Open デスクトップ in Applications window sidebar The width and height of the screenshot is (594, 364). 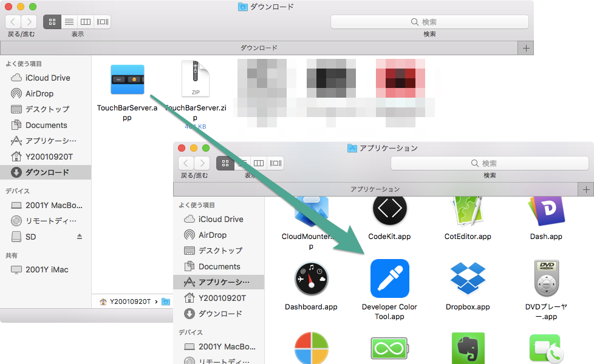tap(219, 251)
